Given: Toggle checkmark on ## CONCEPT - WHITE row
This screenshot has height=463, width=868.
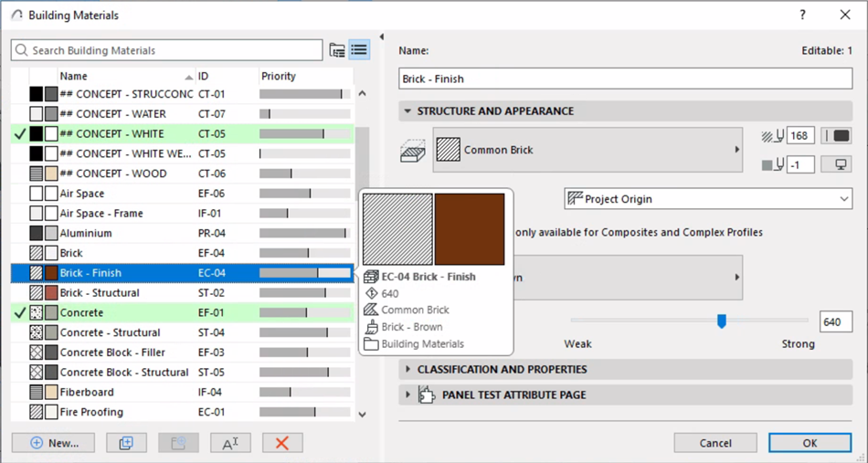Looking at the screenshot, I should (20, 134).
